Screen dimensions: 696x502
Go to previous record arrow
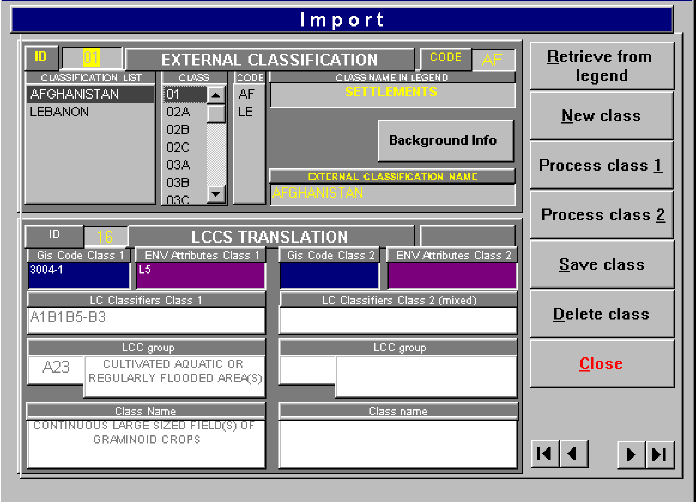(572, 454)
